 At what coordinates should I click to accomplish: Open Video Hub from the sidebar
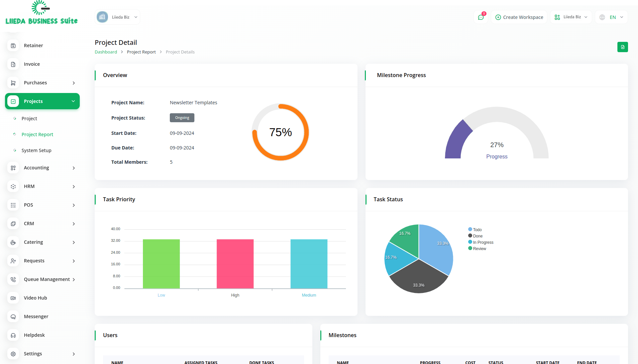(35, 298)
